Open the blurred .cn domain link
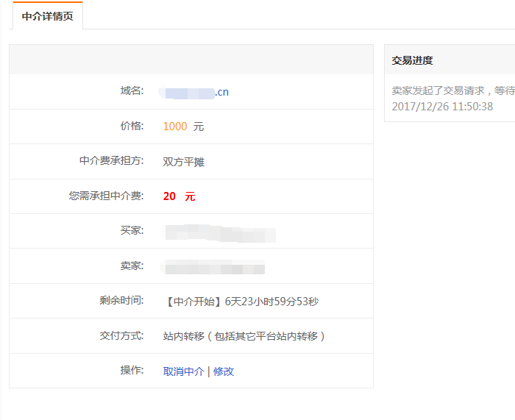515x420 pixels. pyautogui.click(x=196, y=92)
